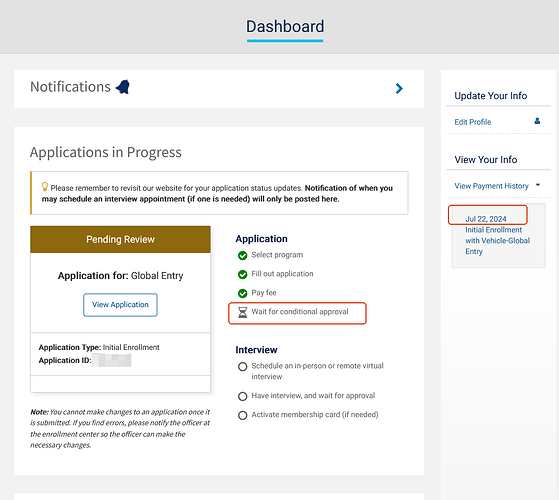This screenshot has width=559, height=500.
Task: Click the hourglass icon beside conditional approval
Action: coord(242,312)
